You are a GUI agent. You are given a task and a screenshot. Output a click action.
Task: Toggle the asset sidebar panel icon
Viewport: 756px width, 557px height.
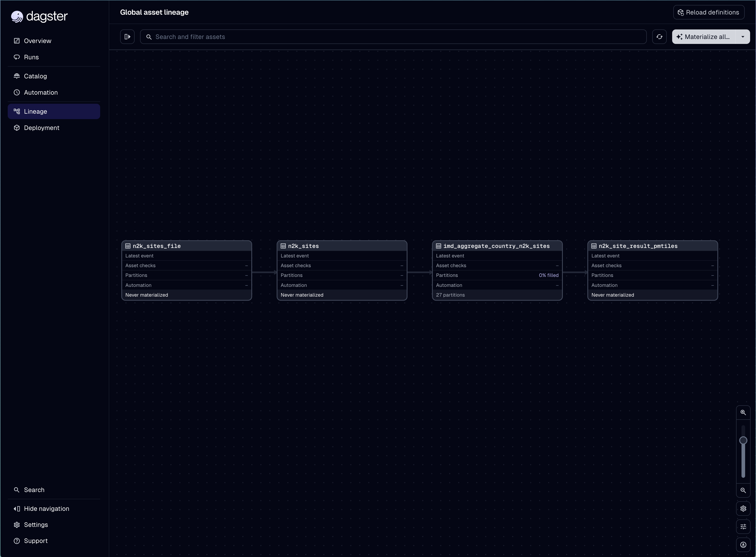(127, 37)
